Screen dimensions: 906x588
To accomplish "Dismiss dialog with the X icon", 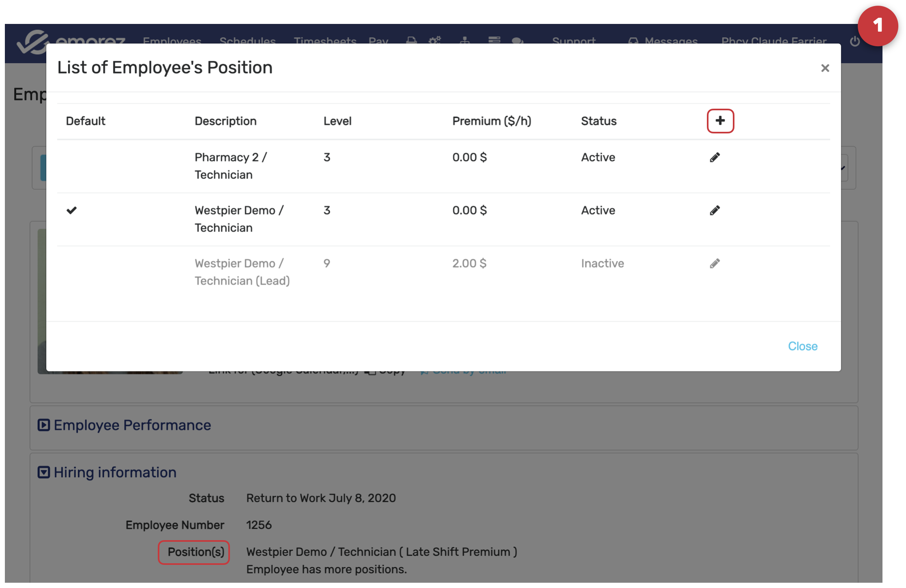I will point(824,68).
